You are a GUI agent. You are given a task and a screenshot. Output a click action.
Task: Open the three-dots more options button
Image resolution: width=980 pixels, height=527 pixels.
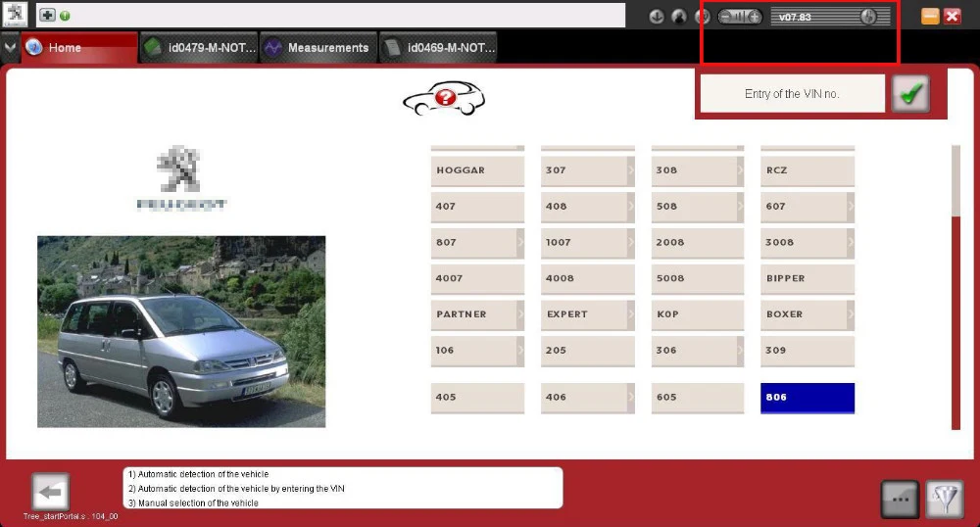pyautogui.click(x=900, y=500)
